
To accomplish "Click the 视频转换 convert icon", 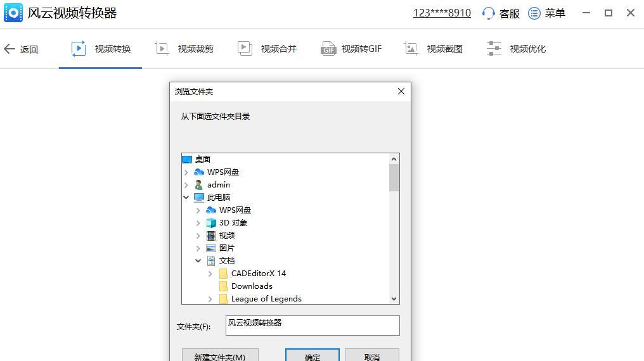I will pyautogui.click(x=79, y=48).
